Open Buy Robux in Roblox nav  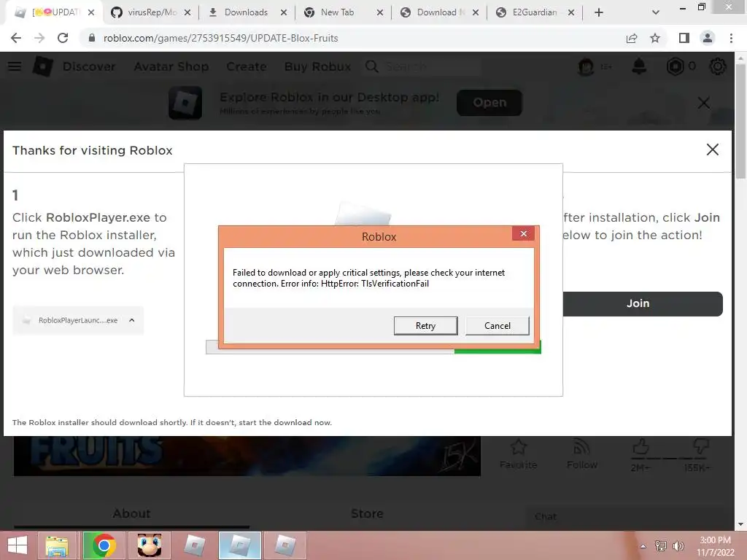pos(318,66)
